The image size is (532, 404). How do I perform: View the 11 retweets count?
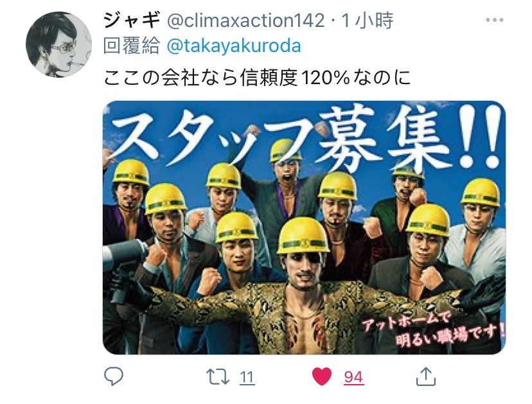coord(247,377)
